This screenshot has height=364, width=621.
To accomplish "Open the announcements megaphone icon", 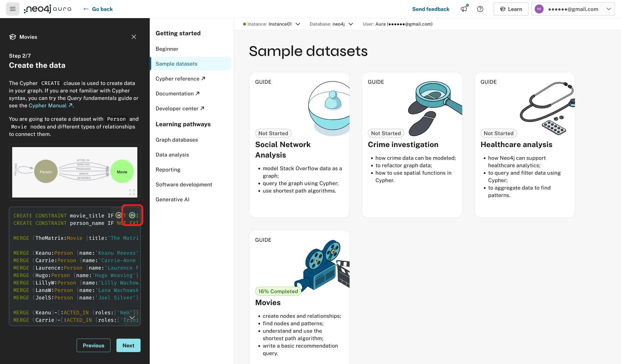I will [x=464, y=9].
